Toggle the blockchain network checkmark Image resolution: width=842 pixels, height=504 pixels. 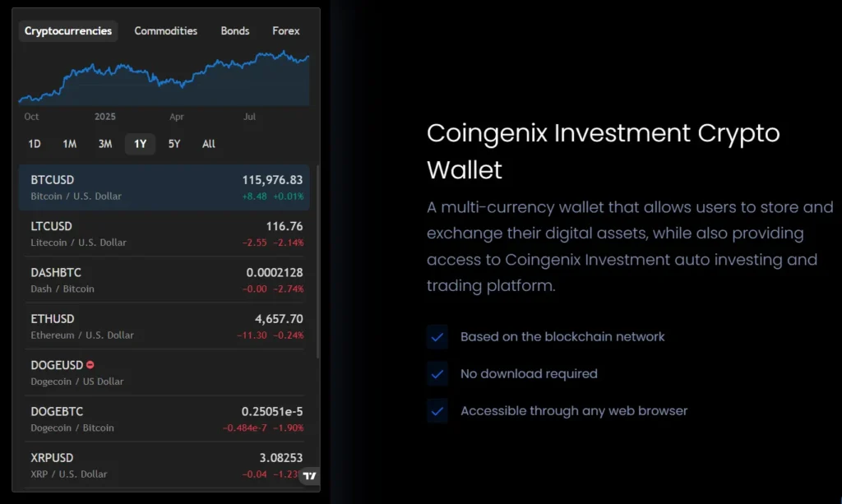tap(437, 336)
